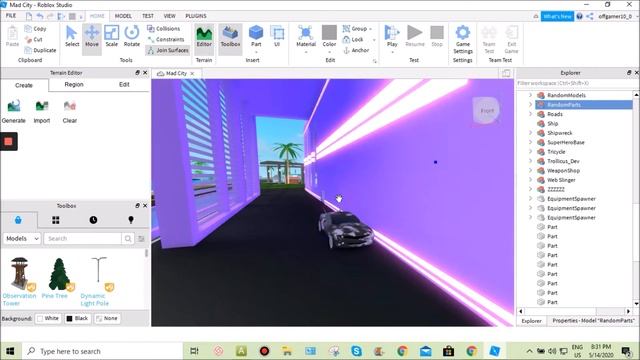Expand the Trollicus_Dev tree item
The height and width of the screenshot is (360, 640).
[530, 161]
